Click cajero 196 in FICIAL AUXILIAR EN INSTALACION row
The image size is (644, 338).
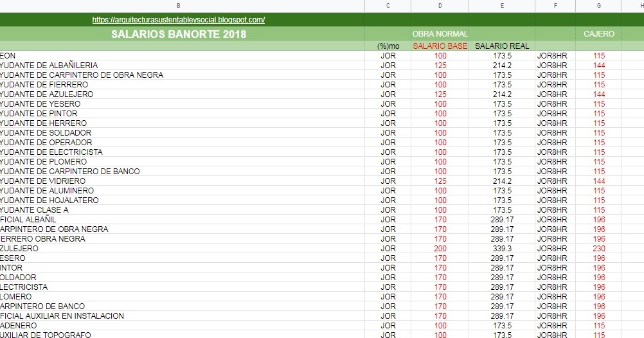(598, 316)
